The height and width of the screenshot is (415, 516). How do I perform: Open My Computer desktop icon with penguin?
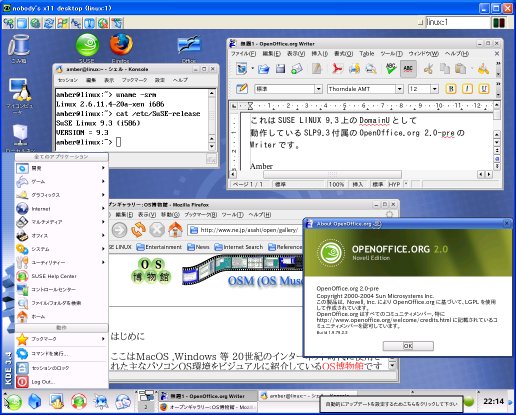point(19,89)
